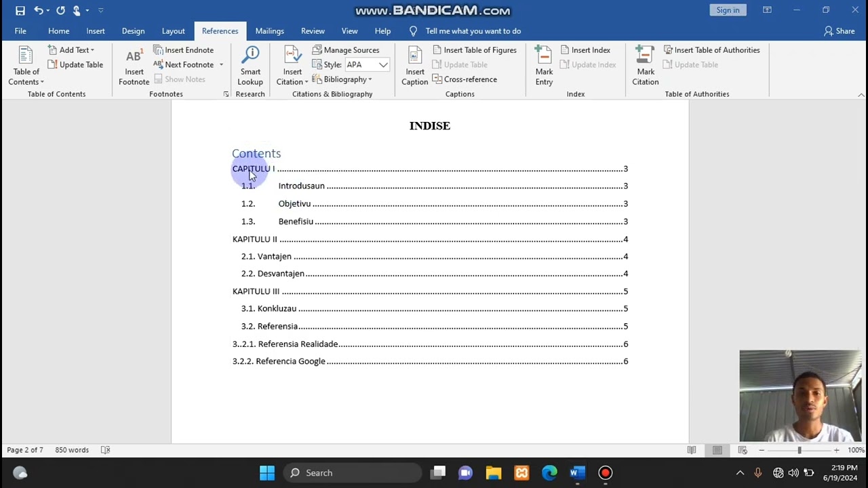
Task: Insert a caption for a figure
Action: tap(414, 66)
